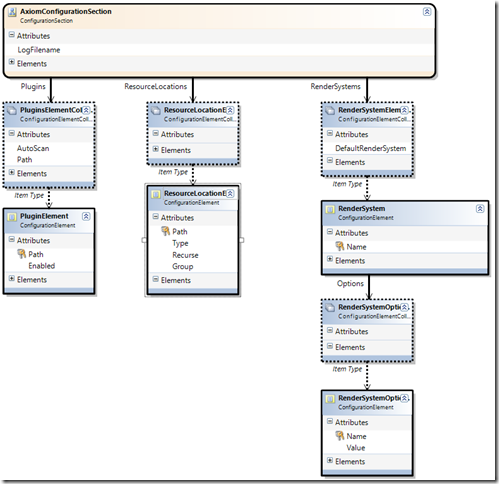Image resolution: width=499 pixels, height=484 pixels.
Task: Select the Recurse attribute in ResourceLocationElement
Action: click(x=185, y=255)
